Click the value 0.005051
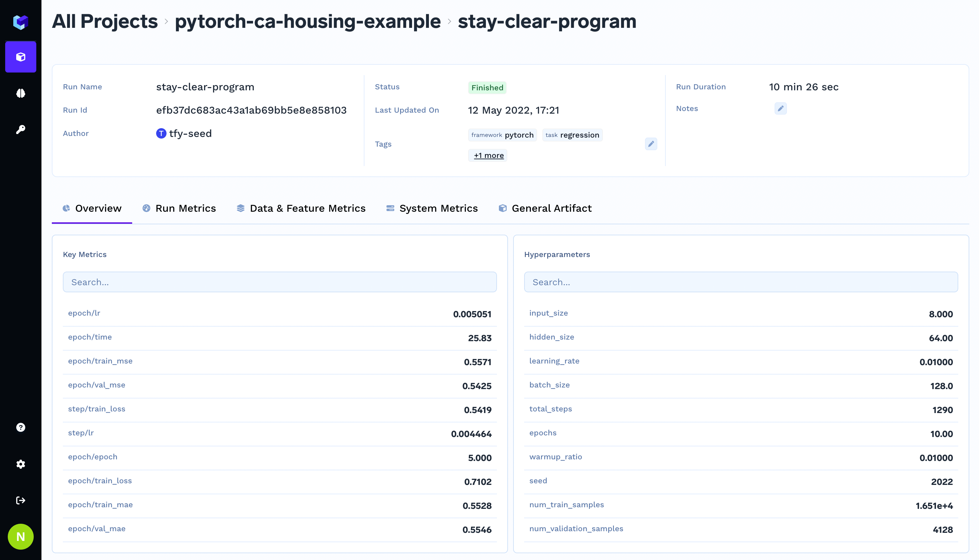 (x=472, y=314)
